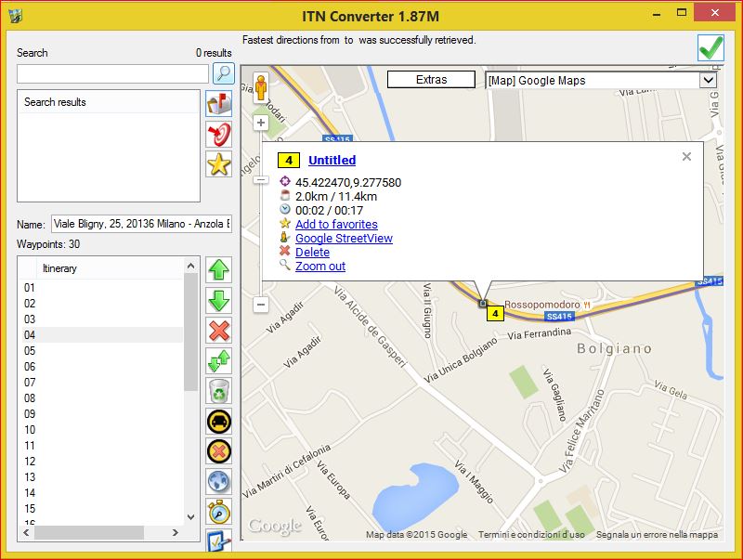The width and height of the screenshot is (743, 560).
Task: Click the Rossopomodoro restaurant marker on map
Action: pos(587,305)
